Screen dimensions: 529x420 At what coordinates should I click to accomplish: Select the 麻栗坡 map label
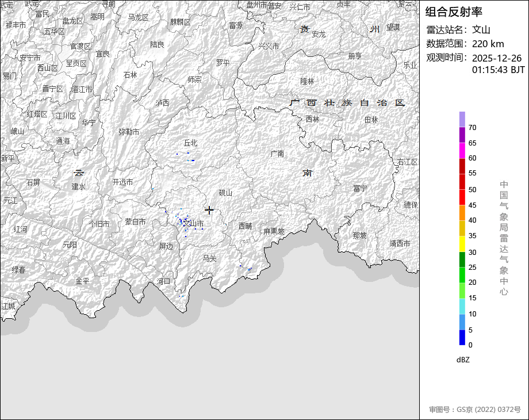pyautogui.click(x=274, y=231)
